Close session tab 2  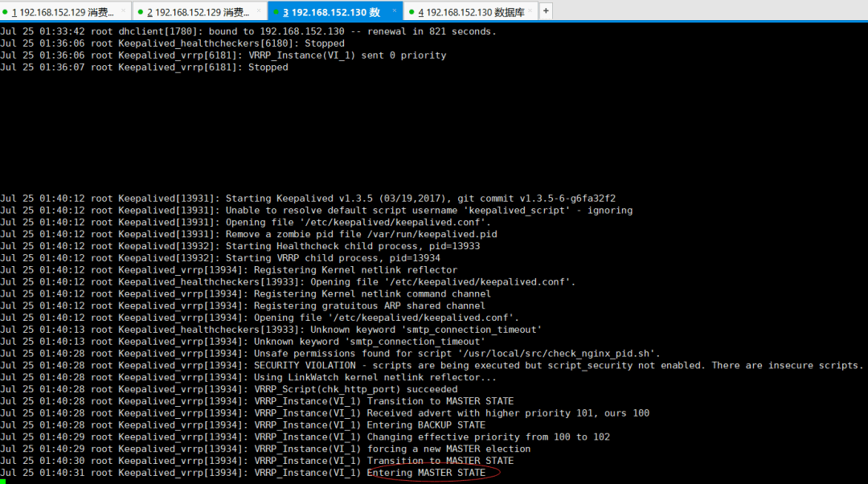[259, 11]
